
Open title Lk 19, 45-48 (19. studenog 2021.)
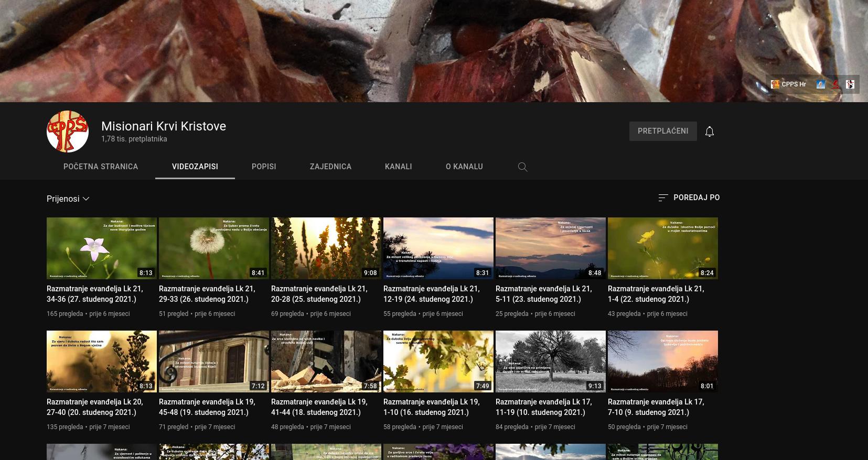tap(207, 407)
